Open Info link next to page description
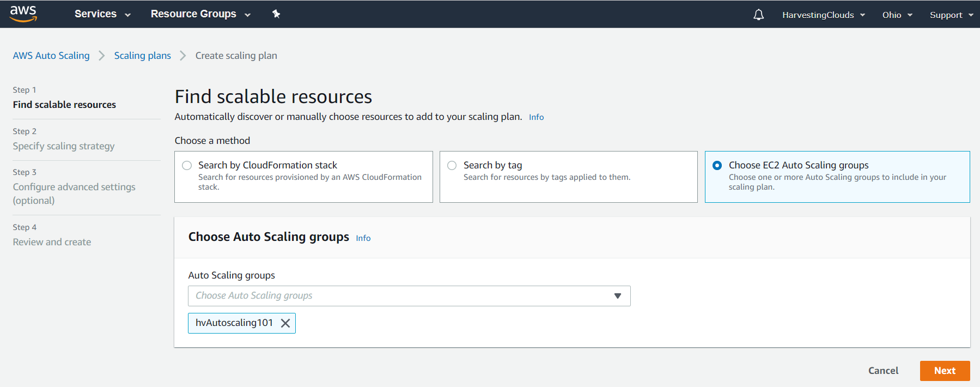The width and height of the screenshot is (980, 387). (536, 117)
